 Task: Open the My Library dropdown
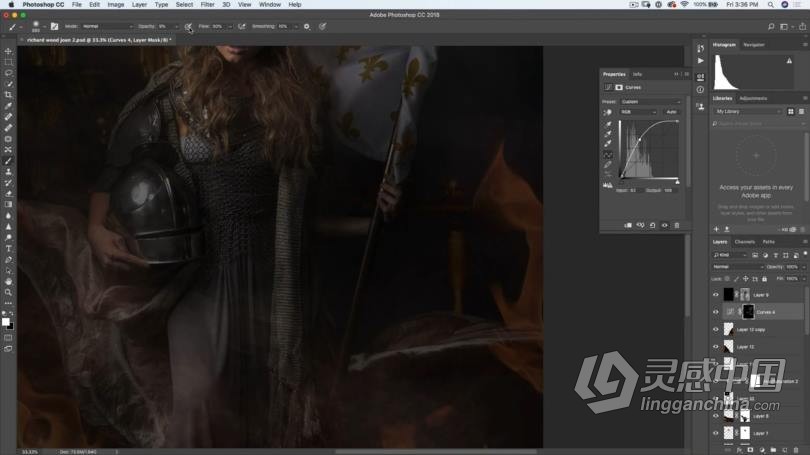pyautogui.click(x=748, y=112)
